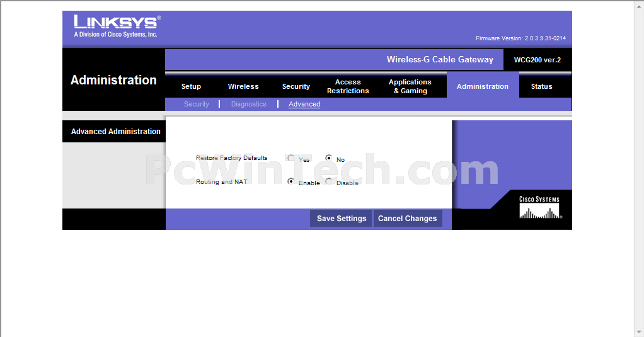Image resolution: width=644 pixels, height=337 pixels.
Task: Open the Security sub-tab under Administration
Action: pyautogui.click(x=197, y=105)
